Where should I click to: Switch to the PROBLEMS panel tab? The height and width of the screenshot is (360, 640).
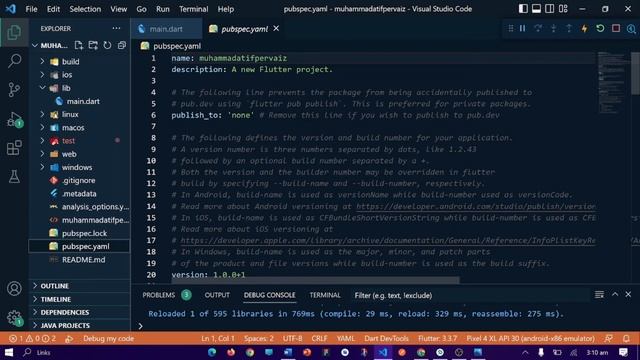pyautogui.click(x=159, y=295)
